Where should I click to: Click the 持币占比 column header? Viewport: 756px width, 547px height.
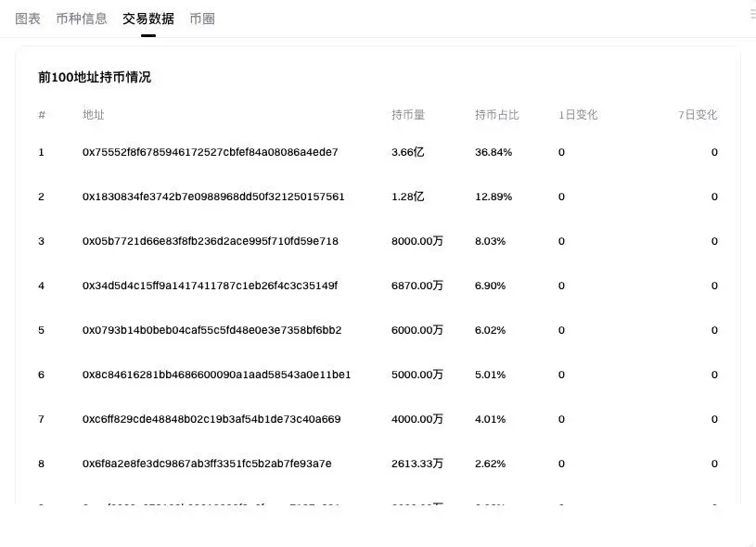496,115
